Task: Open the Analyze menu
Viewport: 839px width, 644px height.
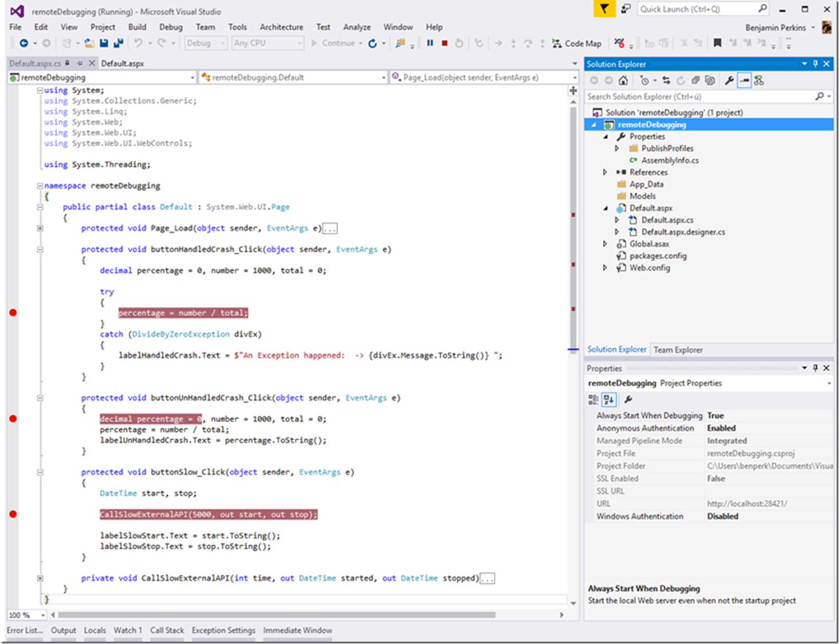Action: [x=357, y=27]
